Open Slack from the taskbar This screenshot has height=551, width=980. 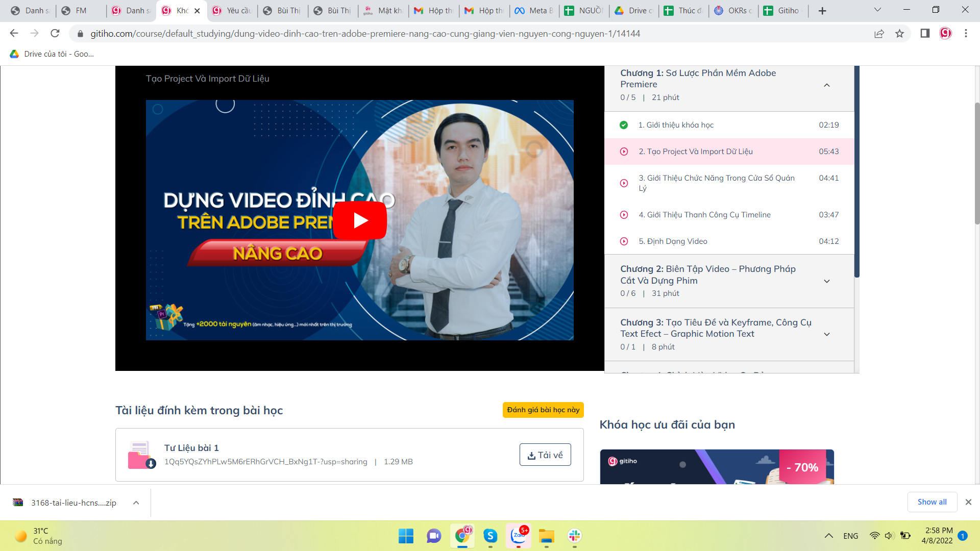tap(575, 536)
